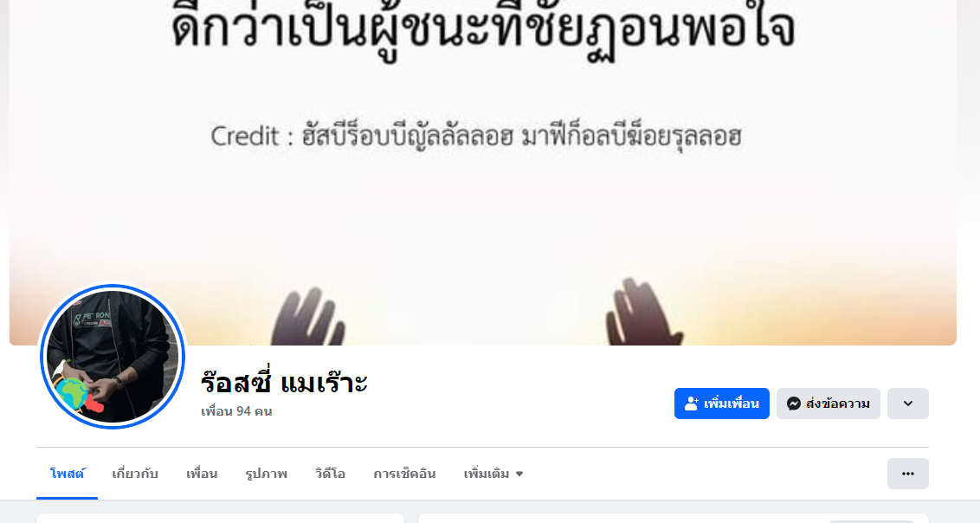Open the cover photo with praying hands
Screen dimensions: 980x523
click(x=482, y=172)
